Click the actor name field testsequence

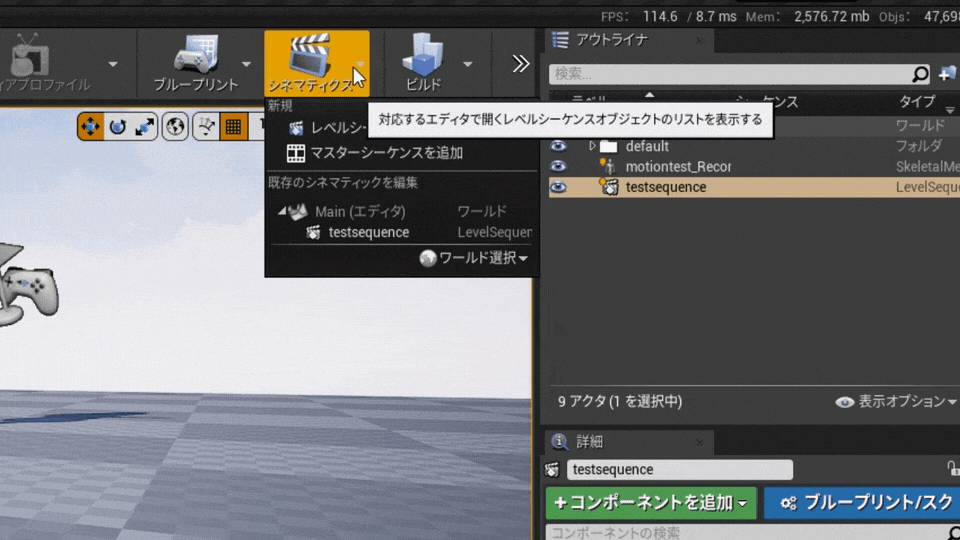coord(680,470)
